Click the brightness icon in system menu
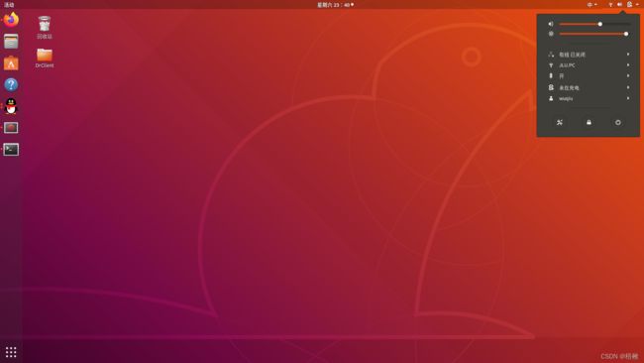The image size is (644, 363). click(x=551, y=34)
